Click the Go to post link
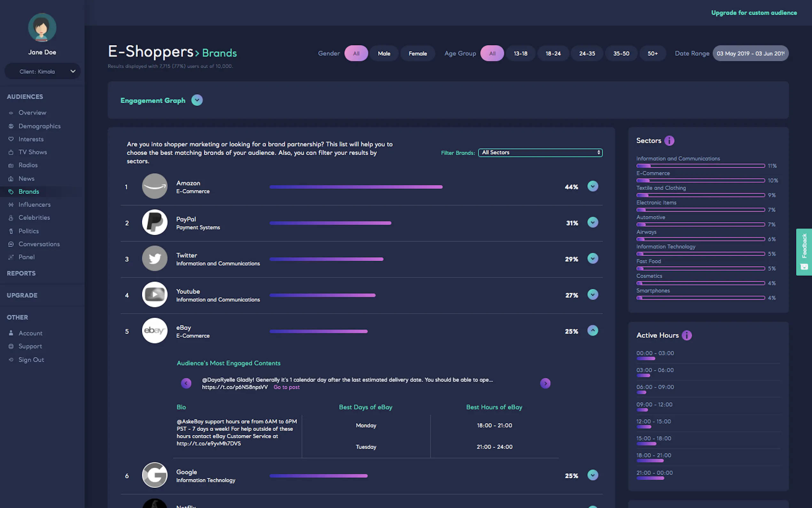812x508 pixels. pos(286,387)
